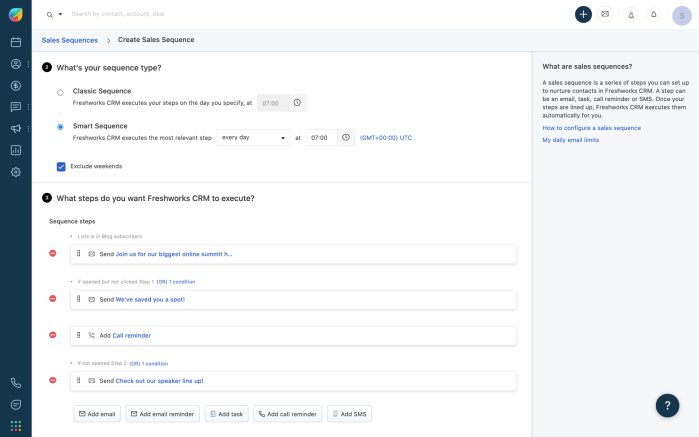Screen dimensions: 699x437
Task: Click the Add email button
Action: tap(97, 414)
